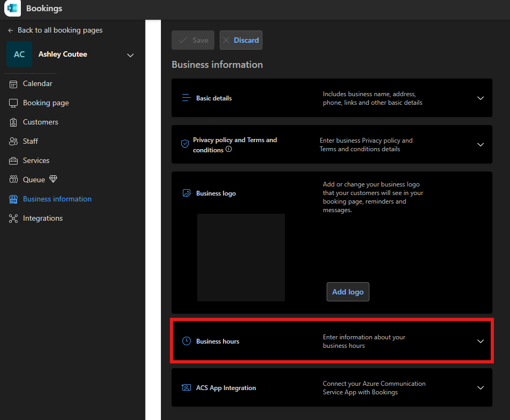The height and width of the screenshot is (420, 510).
Task: Click the back arrow icon
Action: [11, 30]
